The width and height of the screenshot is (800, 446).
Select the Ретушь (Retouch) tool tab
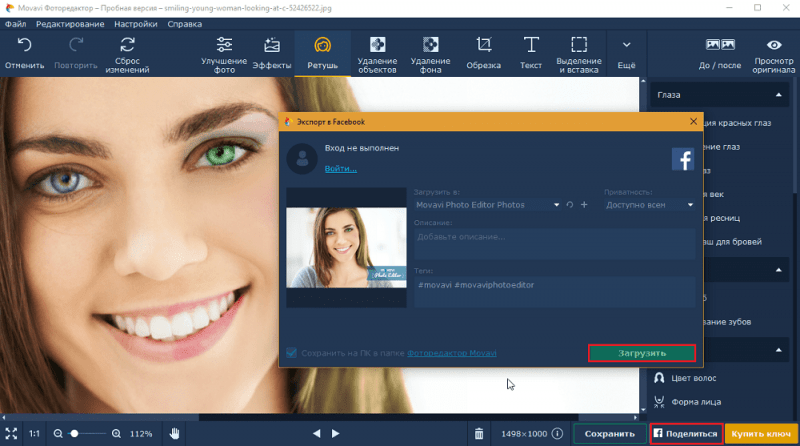322,54
